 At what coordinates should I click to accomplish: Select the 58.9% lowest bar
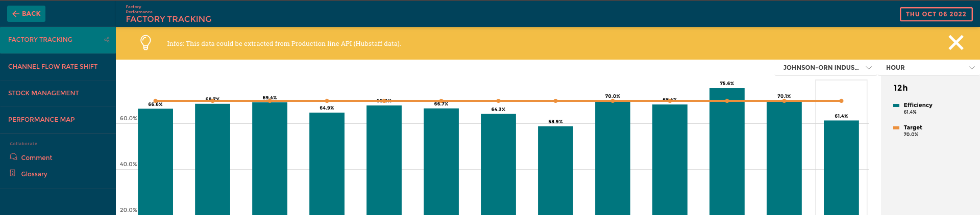click(x=555, y=171)
